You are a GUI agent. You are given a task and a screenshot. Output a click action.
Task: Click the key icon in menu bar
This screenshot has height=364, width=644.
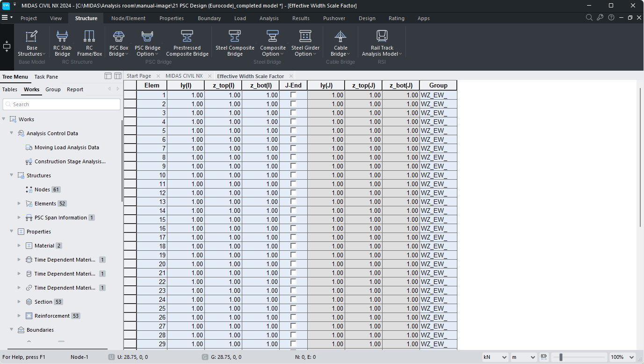click(600, 18)
